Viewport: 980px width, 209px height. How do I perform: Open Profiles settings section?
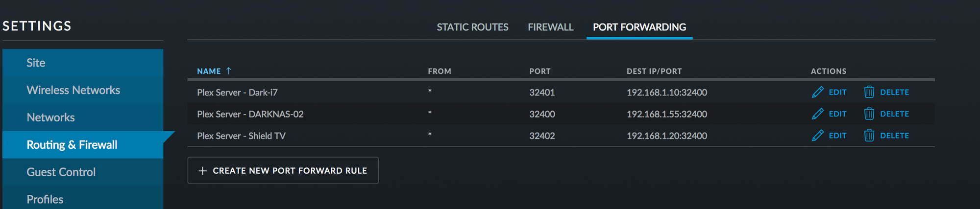point(45,199)
